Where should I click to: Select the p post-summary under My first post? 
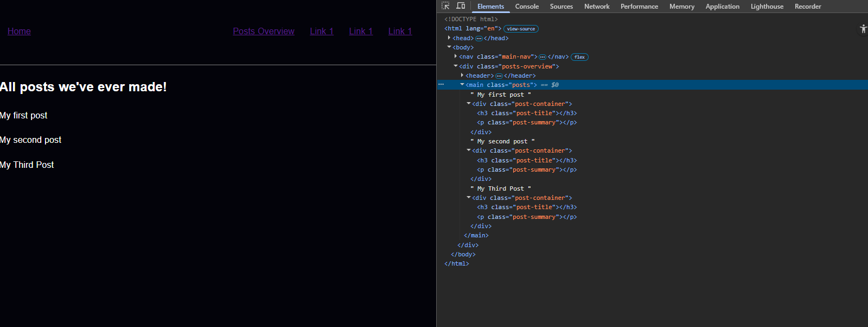click(x=527, y=123)
